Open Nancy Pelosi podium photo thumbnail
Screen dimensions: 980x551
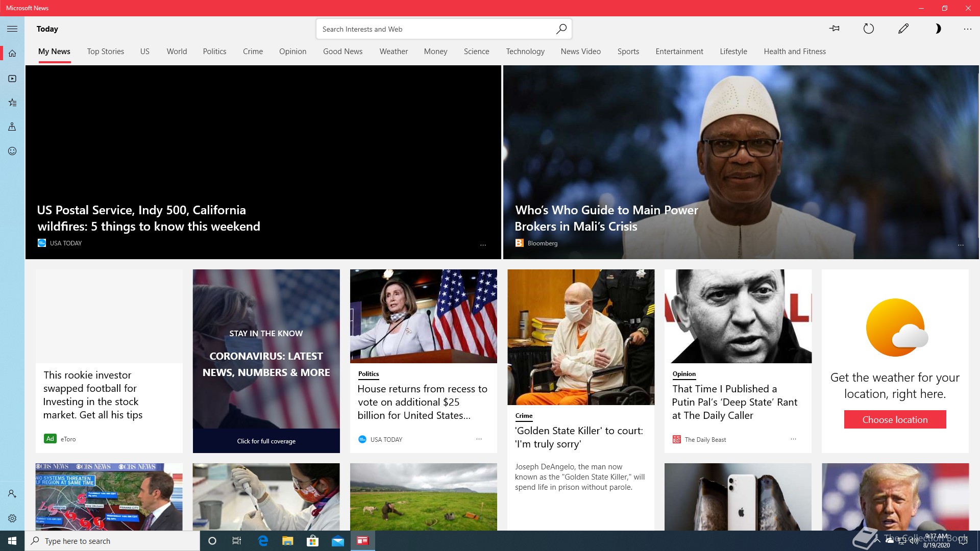(x=423, y=316)
